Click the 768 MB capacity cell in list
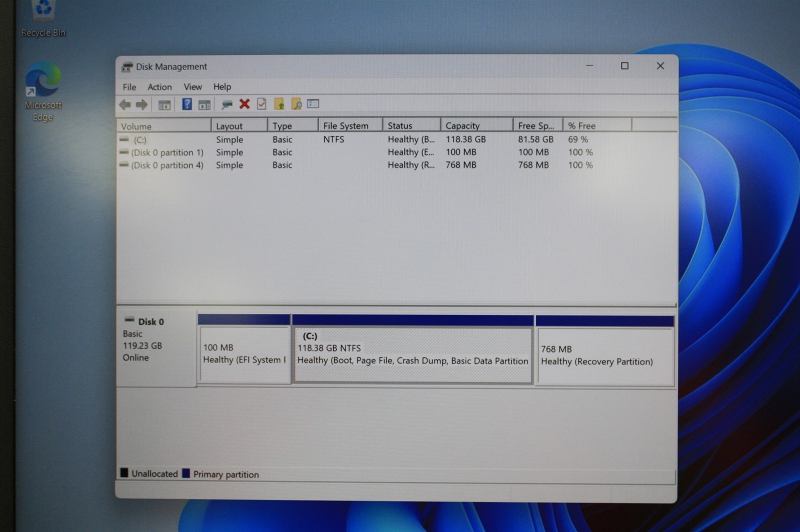800x532 pixels. 461,165
